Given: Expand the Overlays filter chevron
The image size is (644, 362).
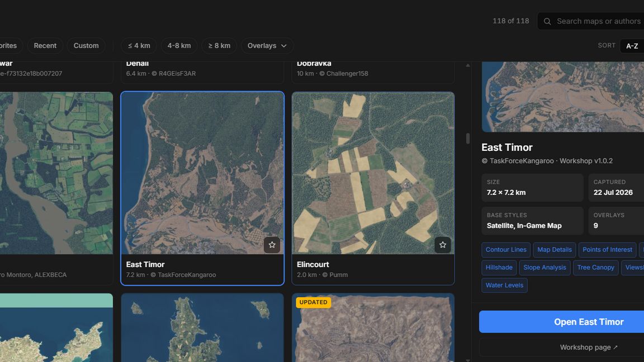Looking at the screenshot, I should [x=284, y=46].
